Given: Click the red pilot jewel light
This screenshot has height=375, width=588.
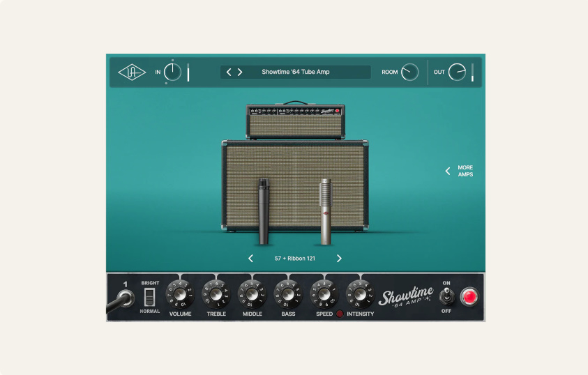Looking at the screenshot, I should [x=470, y=297].
